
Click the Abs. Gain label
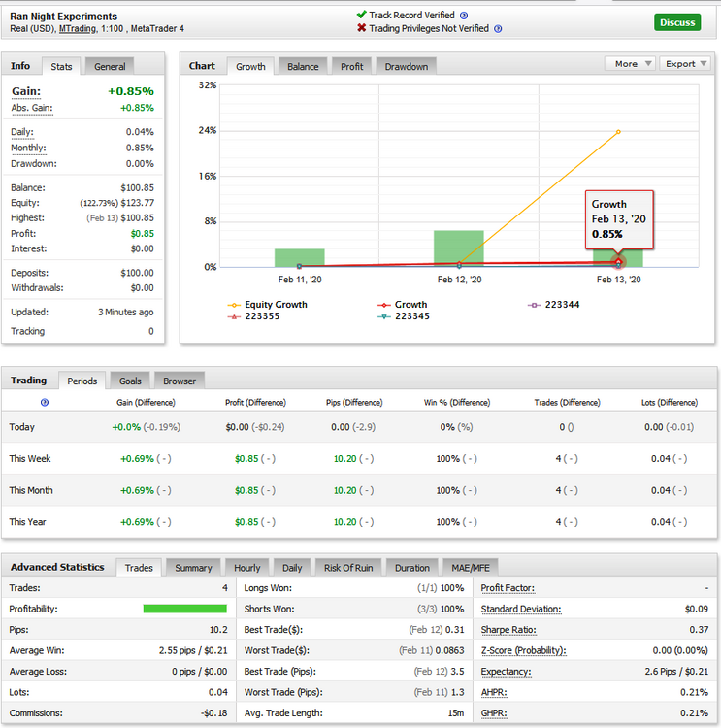32,108
